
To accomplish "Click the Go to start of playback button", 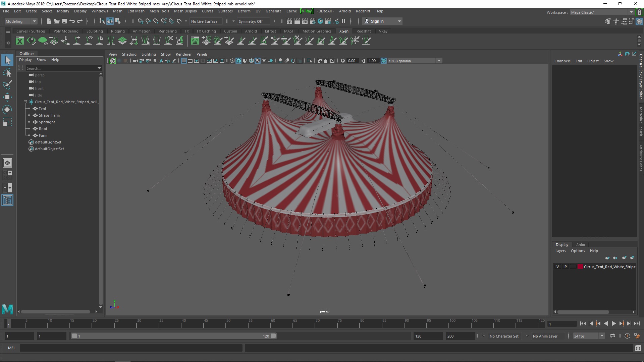I will [583, 323].
